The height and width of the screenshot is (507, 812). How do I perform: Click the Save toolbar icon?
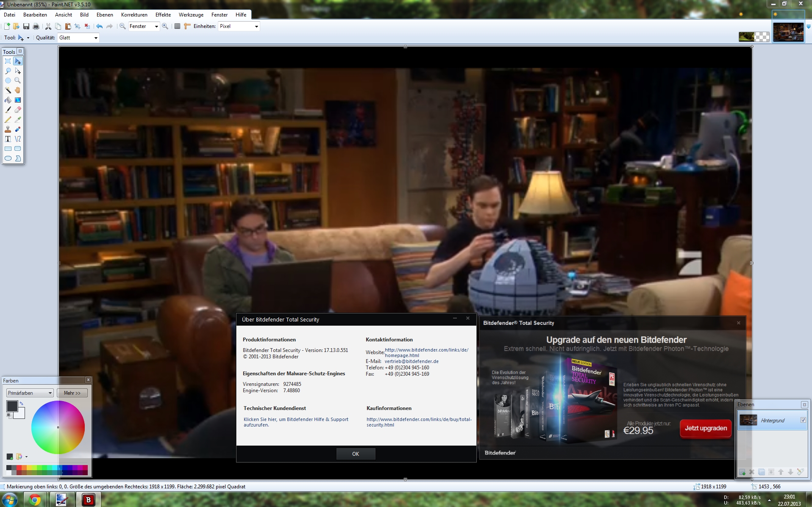(x=26, y=26)
